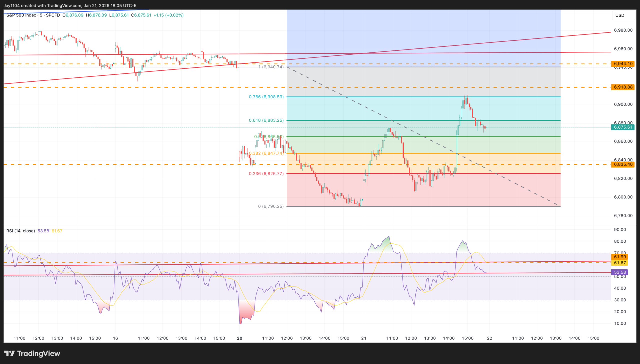Click the orange 6,944.10 price label
Viewport: 640px width, 364px height.
point(623,63)
